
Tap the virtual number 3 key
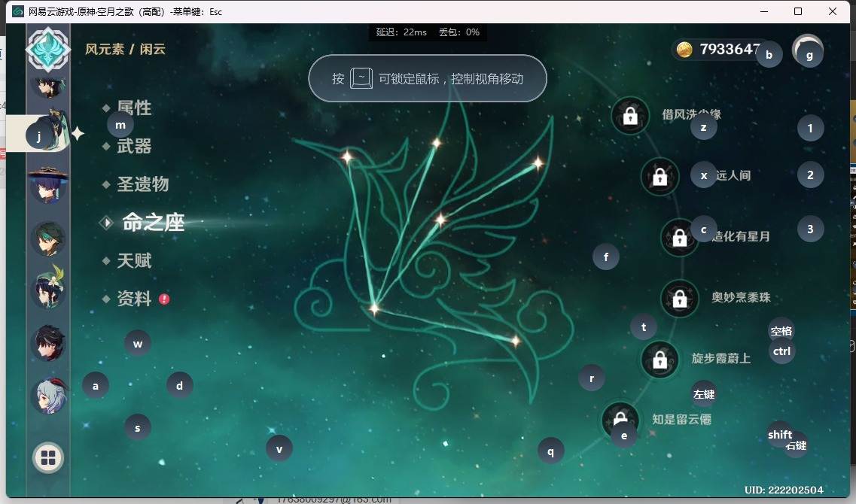(x=810, y=229)
